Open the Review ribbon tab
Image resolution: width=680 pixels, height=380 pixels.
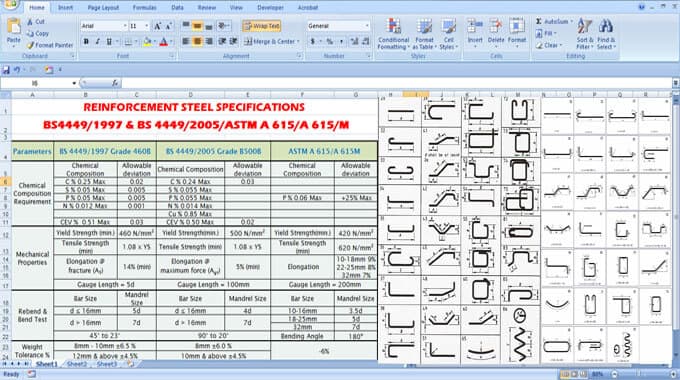pos(207,7)
